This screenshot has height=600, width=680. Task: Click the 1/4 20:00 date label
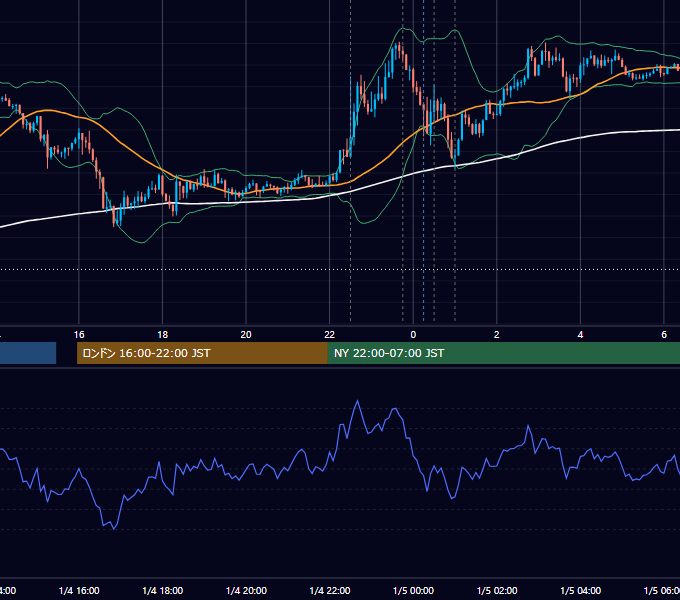pyautogui.click(x=246, y=591)
